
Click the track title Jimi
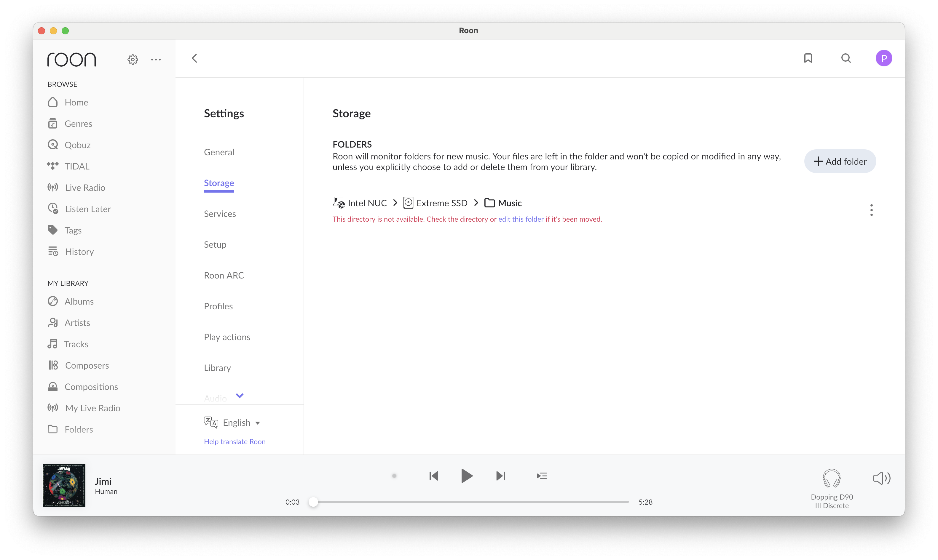(103, 481)
